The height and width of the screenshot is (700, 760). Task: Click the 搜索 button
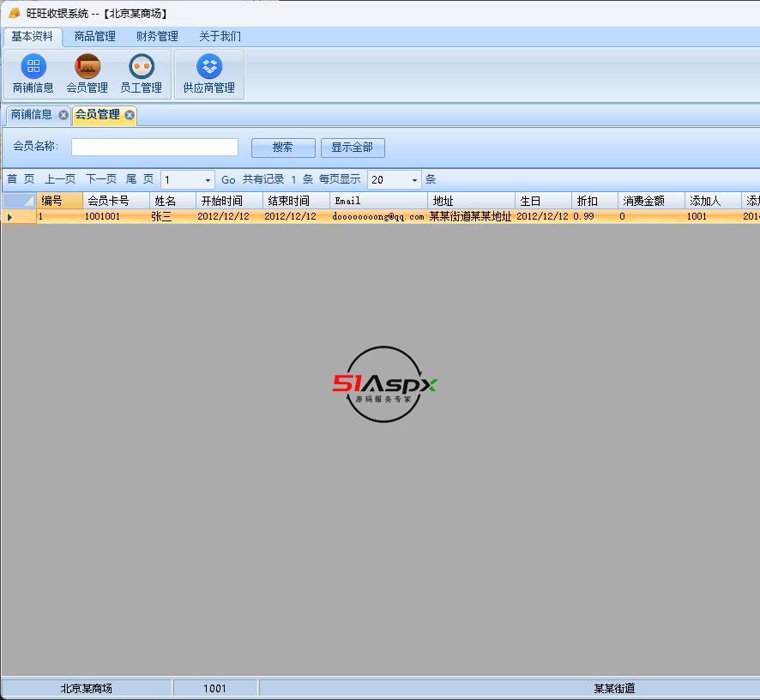pyautogui.click(x=283, y=148)
